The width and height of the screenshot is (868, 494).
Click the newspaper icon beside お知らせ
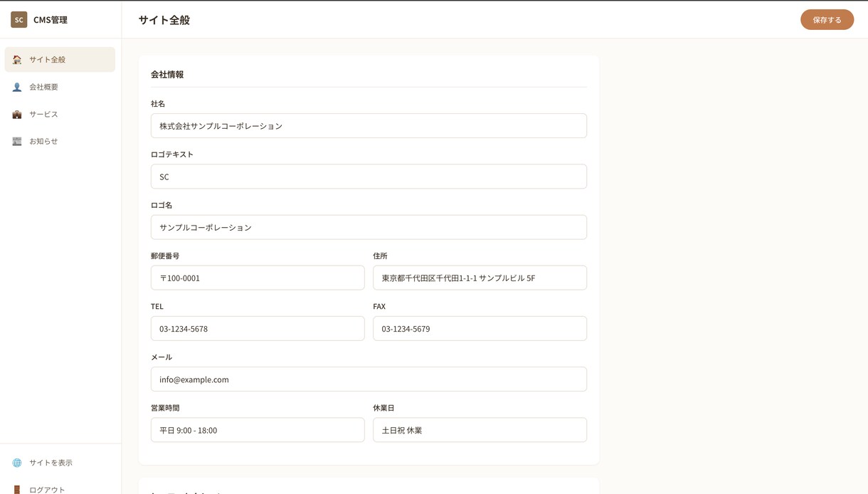17,141
